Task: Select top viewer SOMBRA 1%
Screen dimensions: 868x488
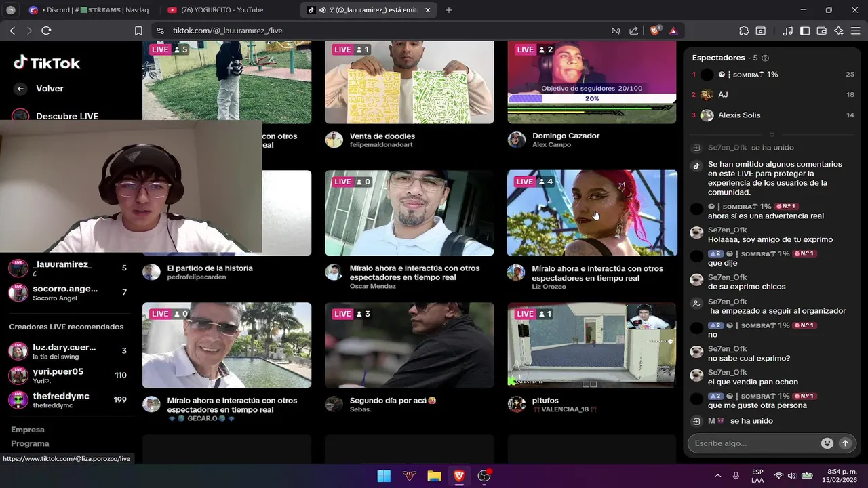Action: [773, 75]
